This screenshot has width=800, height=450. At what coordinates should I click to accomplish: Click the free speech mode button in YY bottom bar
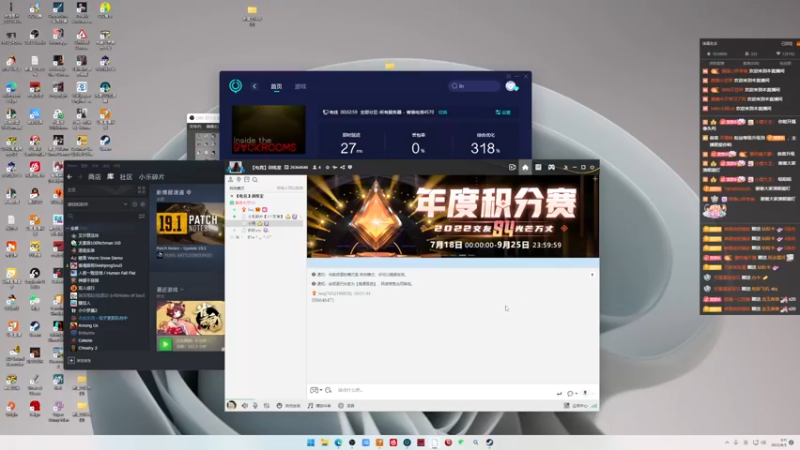[x=288, y=406]
